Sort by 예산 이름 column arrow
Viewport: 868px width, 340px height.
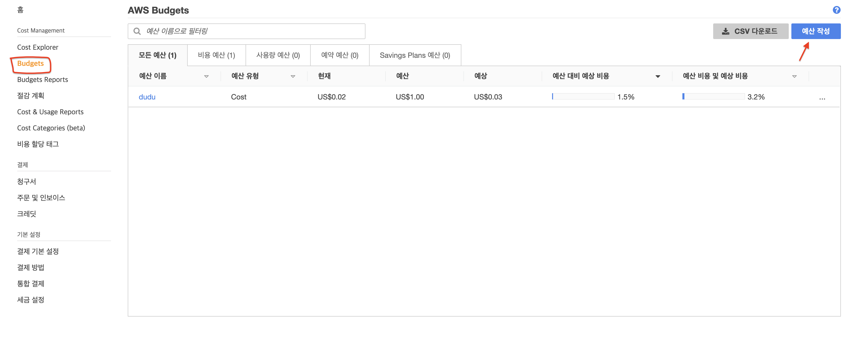(206, 77)
